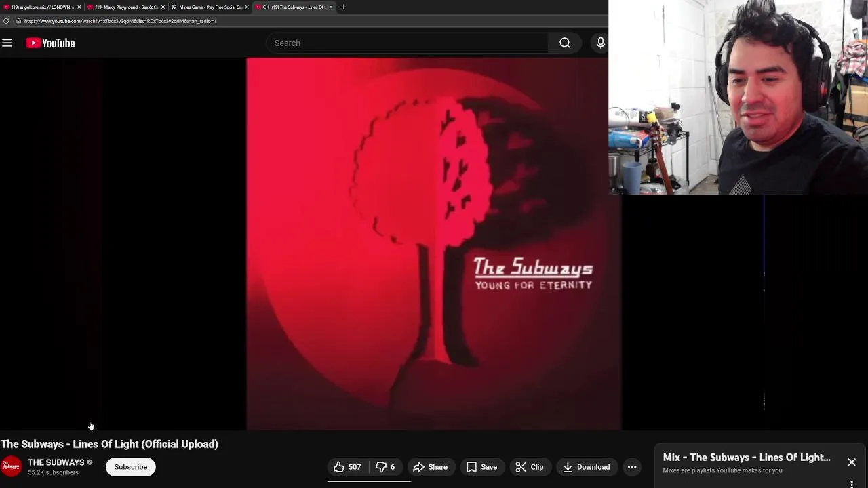Click the video title text
Image resolution: width=868 pixels, height=488 pixels.
[109, 444]
